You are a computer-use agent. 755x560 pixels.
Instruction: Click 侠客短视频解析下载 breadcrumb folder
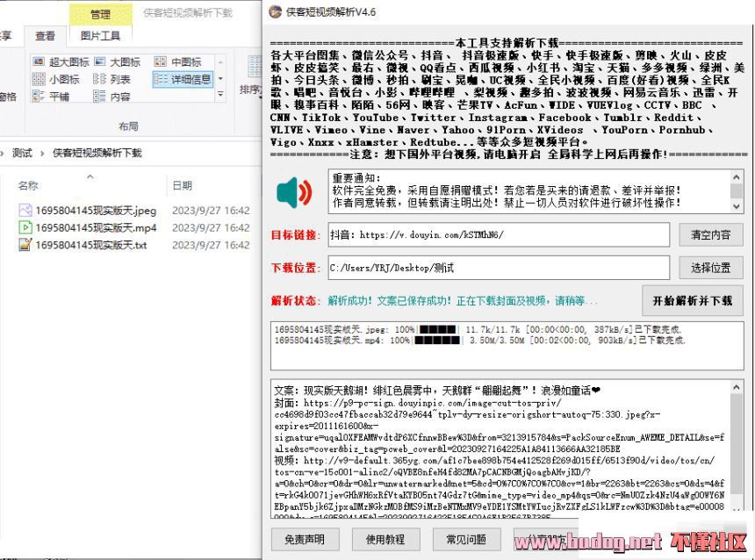coord(97,153)
